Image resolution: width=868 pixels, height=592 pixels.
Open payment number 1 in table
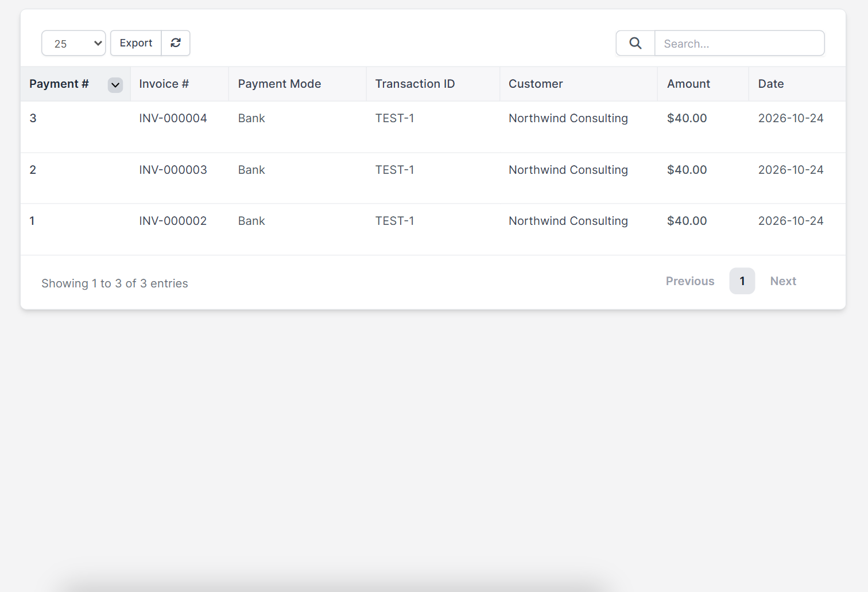[x=32, y=221]
